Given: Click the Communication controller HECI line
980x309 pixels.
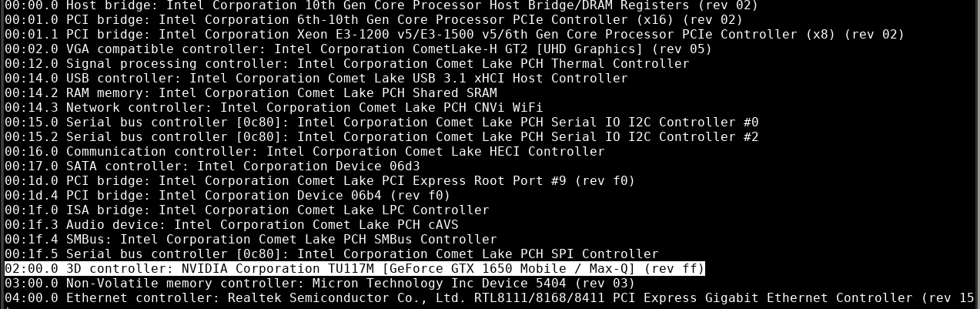Looking at the screenshot, I should [x=304, y=152].
